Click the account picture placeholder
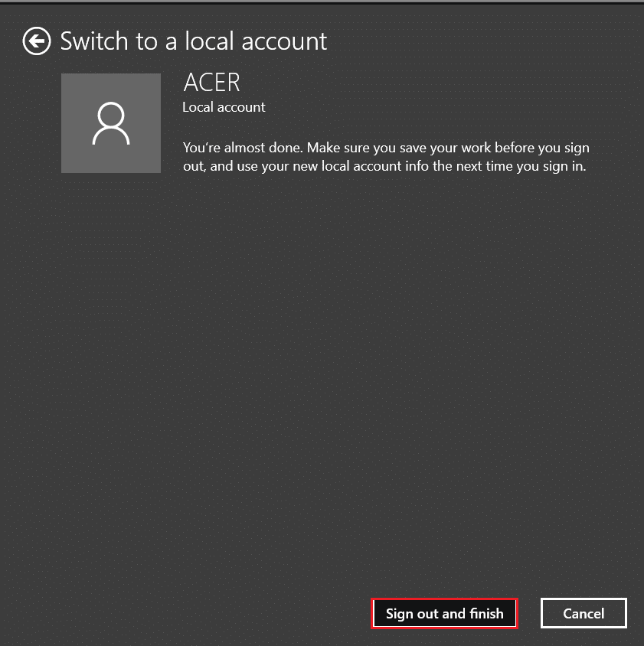Viewport: 644px width, 646px height. pos(111,123)
